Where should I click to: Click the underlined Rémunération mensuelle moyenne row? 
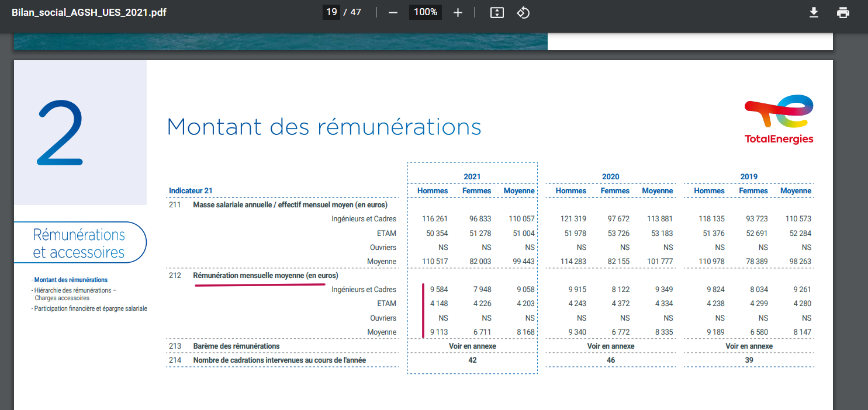[x=265, y=275]
